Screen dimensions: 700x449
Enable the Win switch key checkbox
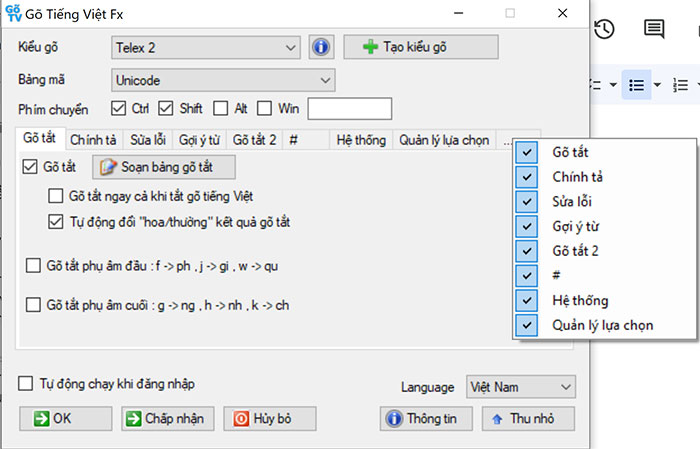click(264, 108)
